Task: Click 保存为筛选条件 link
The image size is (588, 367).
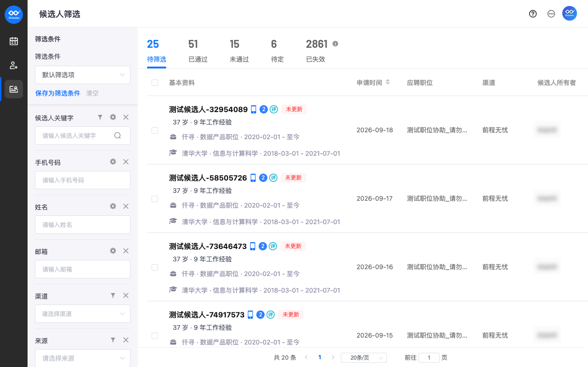Action: pyautogui.click(x=58, y=93)
